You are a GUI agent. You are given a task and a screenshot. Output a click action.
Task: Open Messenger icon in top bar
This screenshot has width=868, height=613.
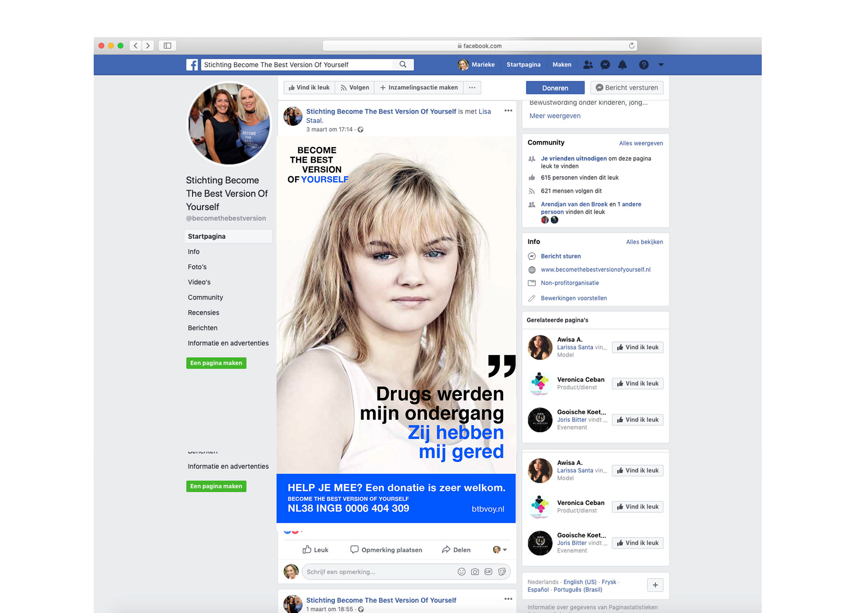605,65
